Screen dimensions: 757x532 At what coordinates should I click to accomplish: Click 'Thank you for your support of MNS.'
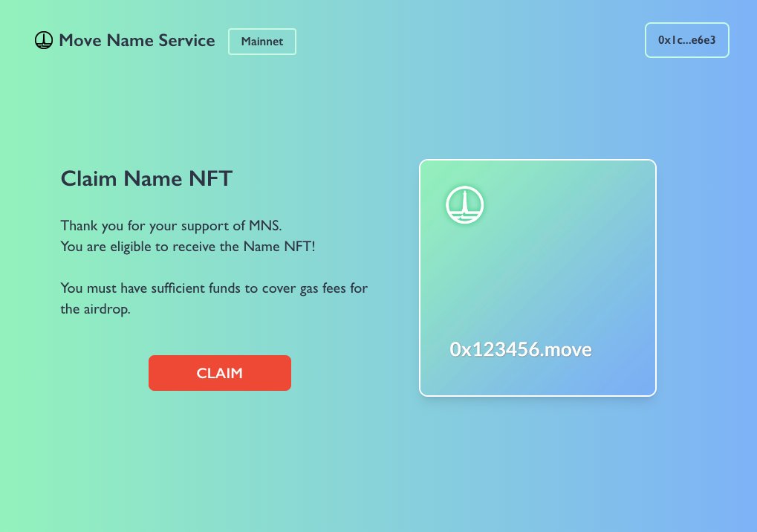(x=171, y=226)
